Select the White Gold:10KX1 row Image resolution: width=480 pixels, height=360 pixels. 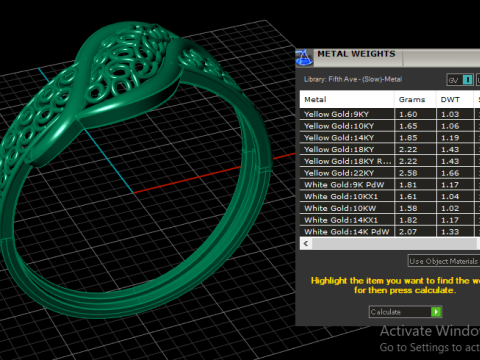click(390, 196)
